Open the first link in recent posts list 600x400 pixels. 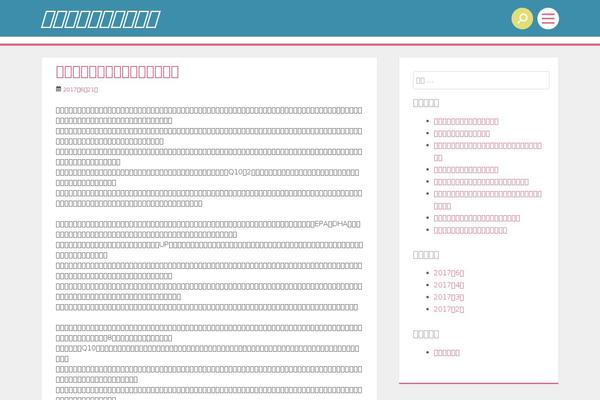[x=466, y=121]
